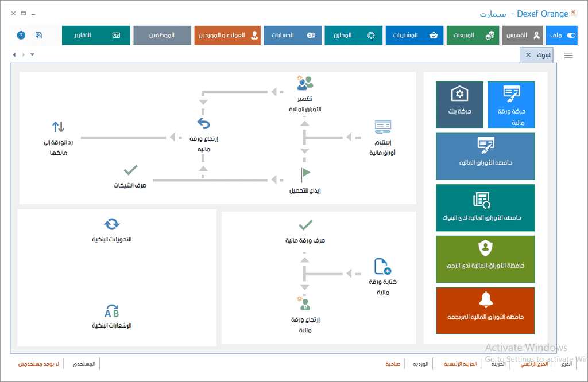Open the حركة ورقة مالية tile
The width and height of the screenshot is (588, 382).
[x=511, y=105]
